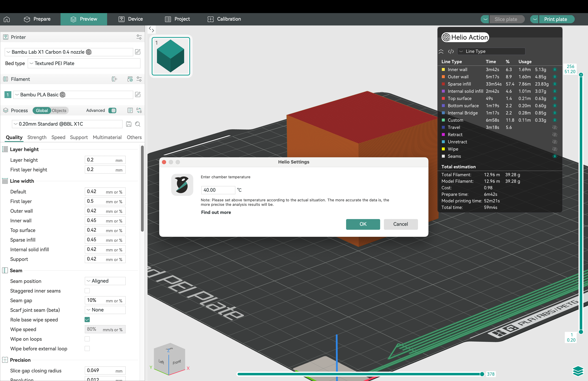Uncheck Role base wipe speed checkbox
588x381 pixels.
pos(87,320)
